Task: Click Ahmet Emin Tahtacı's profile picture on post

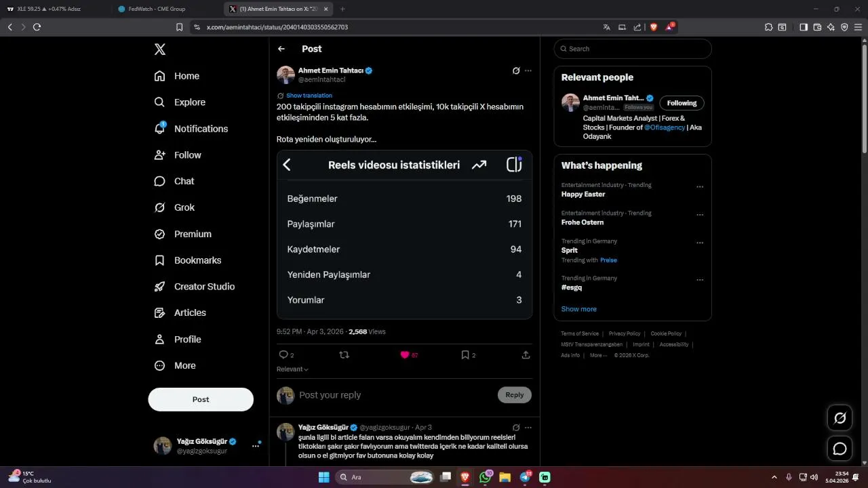Action: coord(285,75)
